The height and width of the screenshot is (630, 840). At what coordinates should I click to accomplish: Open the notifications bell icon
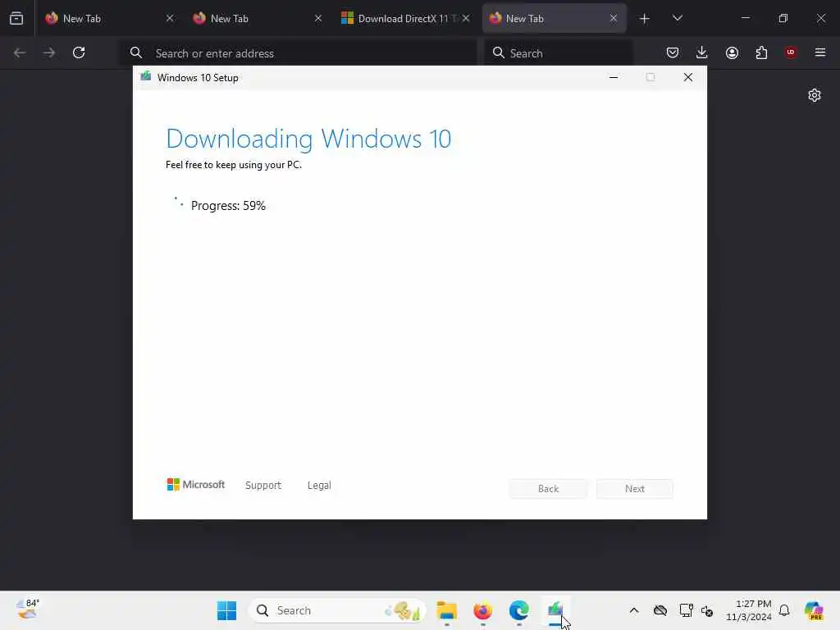(784, 610)
